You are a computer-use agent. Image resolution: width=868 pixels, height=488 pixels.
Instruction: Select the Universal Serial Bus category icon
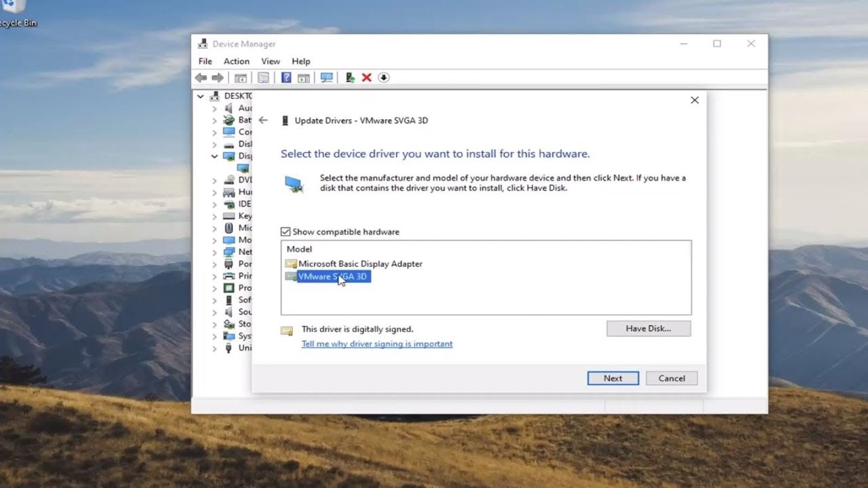tap(229, 348)
